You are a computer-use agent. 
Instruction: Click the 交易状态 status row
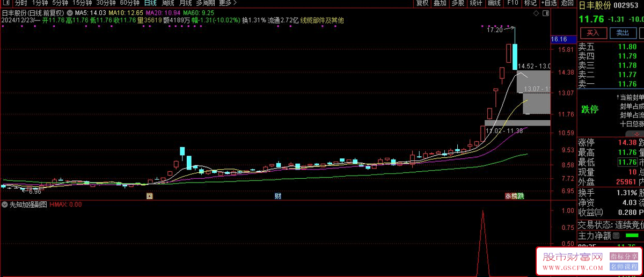611,225
